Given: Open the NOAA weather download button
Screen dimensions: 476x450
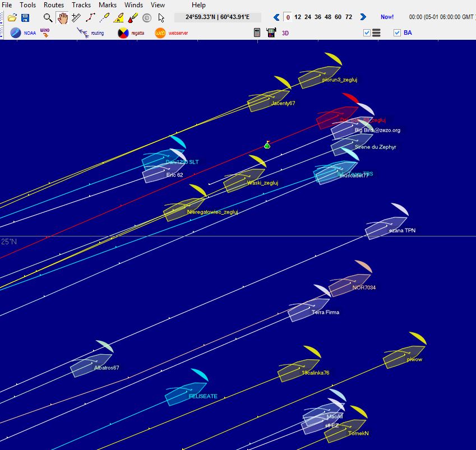Looking at the screenshot, I should 23,33.
